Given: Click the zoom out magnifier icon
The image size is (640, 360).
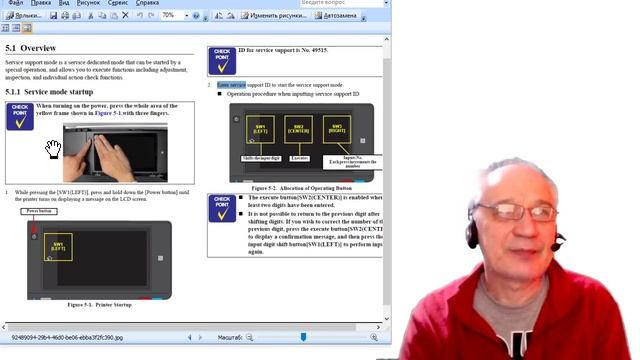Looking at the screenshot, I should [x=249, y=338].
